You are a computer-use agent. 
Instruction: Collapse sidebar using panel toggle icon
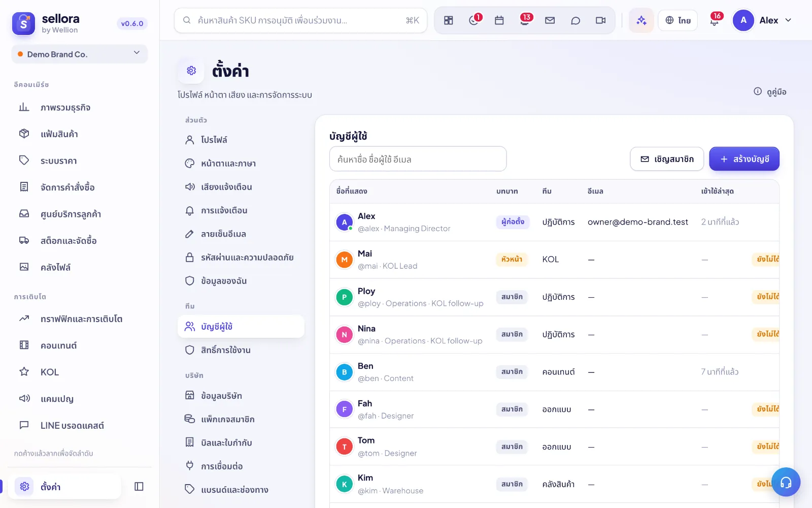click(x=139, y=487)
